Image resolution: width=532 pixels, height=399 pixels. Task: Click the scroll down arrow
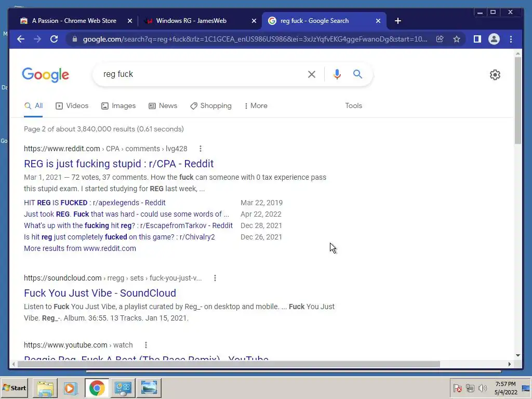pyautogui.click(x=518, y=355)
